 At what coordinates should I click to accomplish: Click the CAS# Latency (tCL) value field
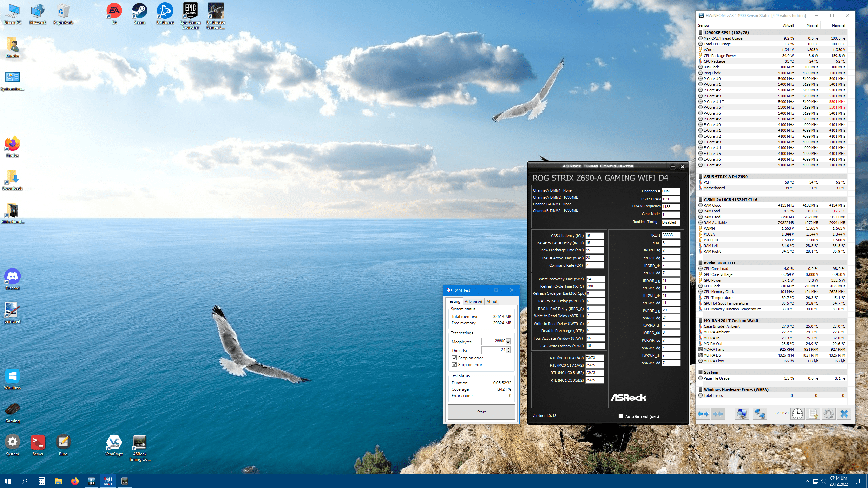pyautogui.click(x=594, y=236)
